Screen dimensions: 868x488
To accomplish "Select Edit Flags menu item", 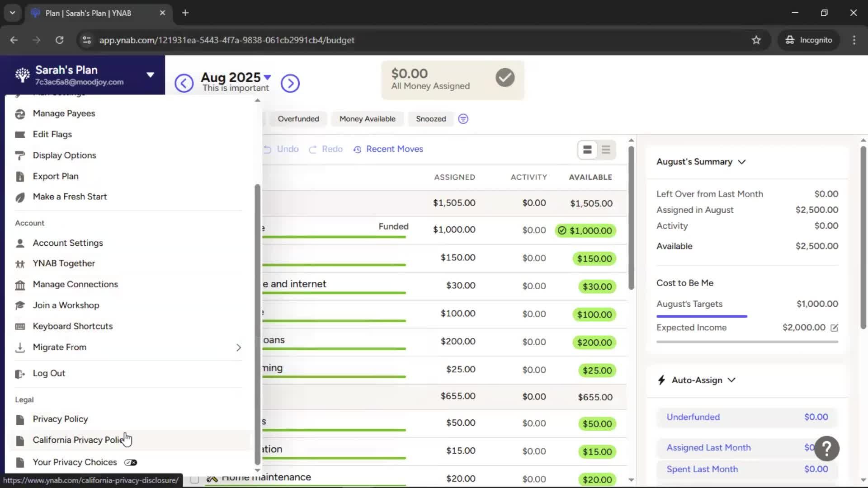I will (52, 134).
